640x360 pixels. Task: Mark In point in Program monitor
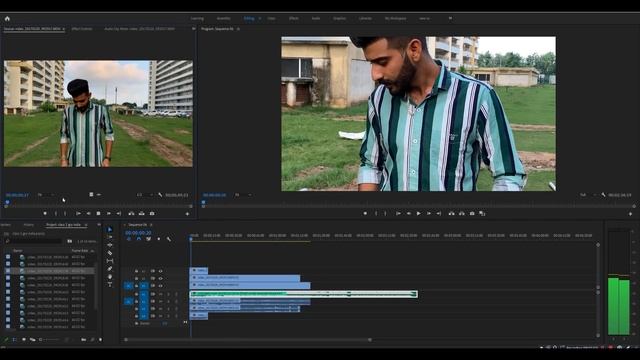(376, 213)
